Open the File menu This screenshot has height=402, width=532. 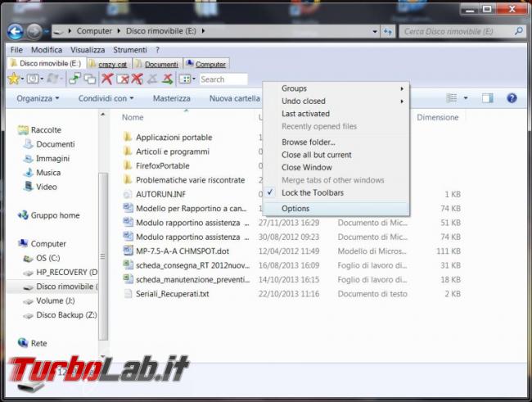tap(16, 50)
